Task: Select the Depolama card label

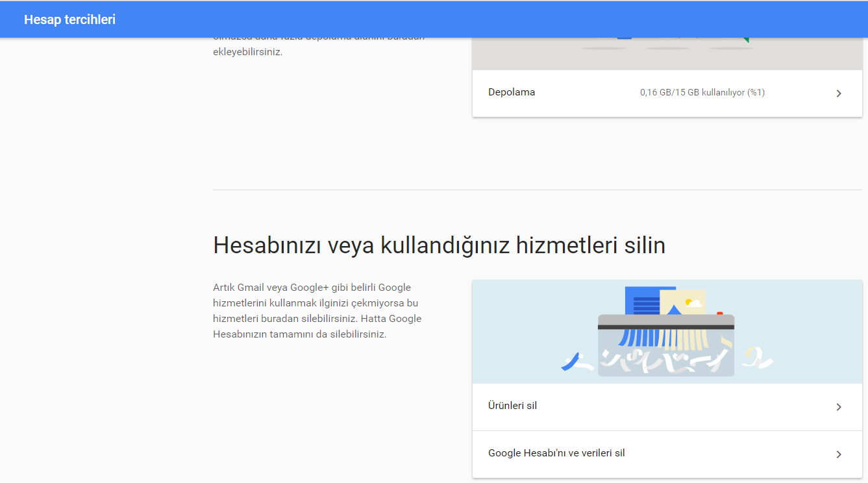Action: click(x=512, y=92)
